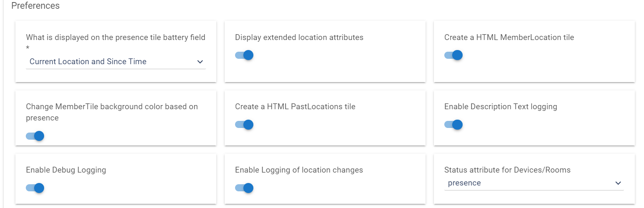Click the Enable Debug Logging label
The width and height of the screenshot is (644, 208).
coord(66,170)
